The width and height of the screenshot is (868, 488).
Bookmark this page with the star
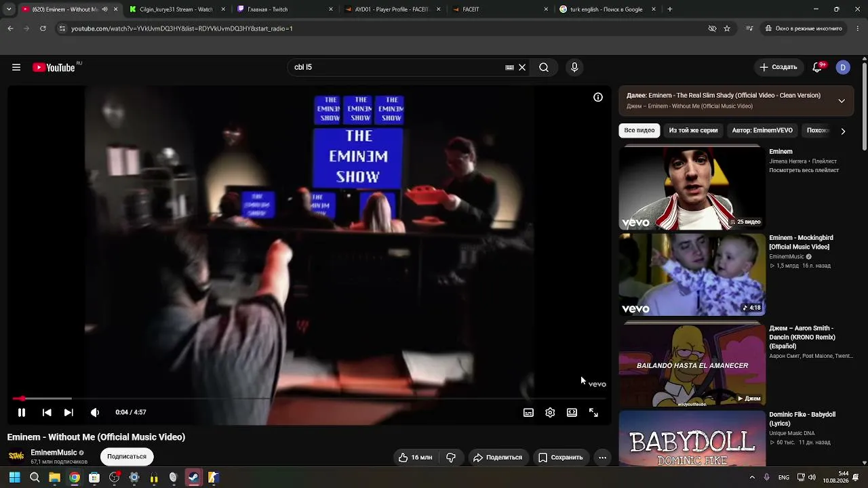click(727, 28)
